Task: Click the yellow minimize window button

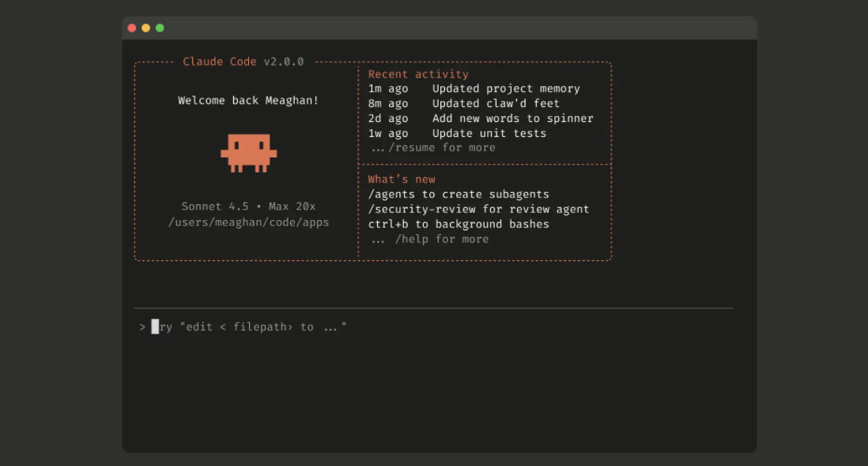Action: pos(145,28)
